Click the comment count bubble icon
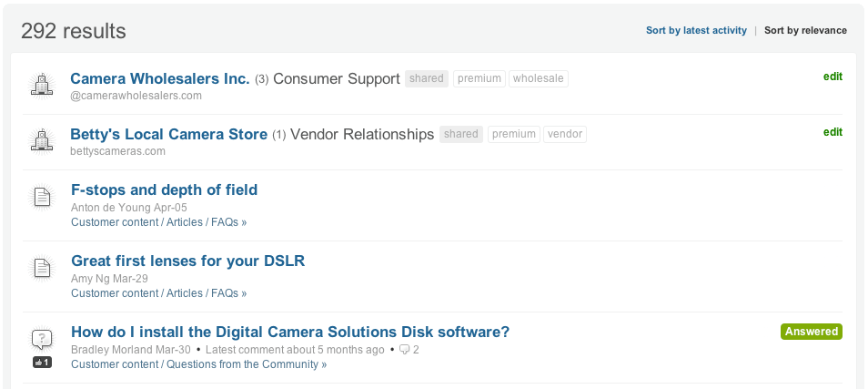This screenshot has width=868, height=389. click(x=405, y=350)
